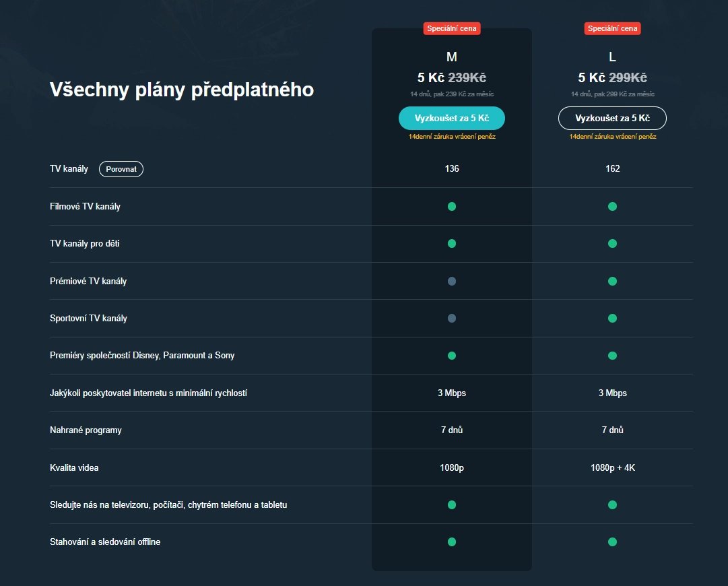Click the green dot for TV kanály pro děti, M plan
728x586 pixels.
[452, 243]
